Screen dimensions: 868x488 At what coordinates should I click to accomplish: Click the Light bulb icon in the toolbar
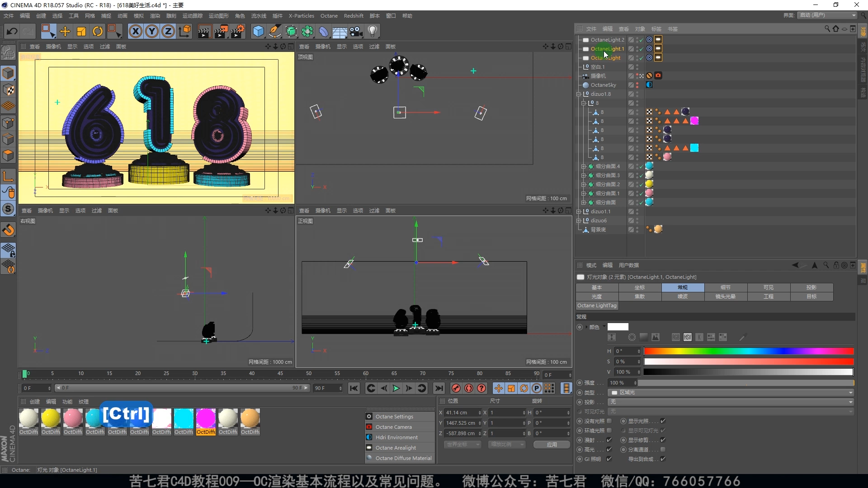click(372, 31)
